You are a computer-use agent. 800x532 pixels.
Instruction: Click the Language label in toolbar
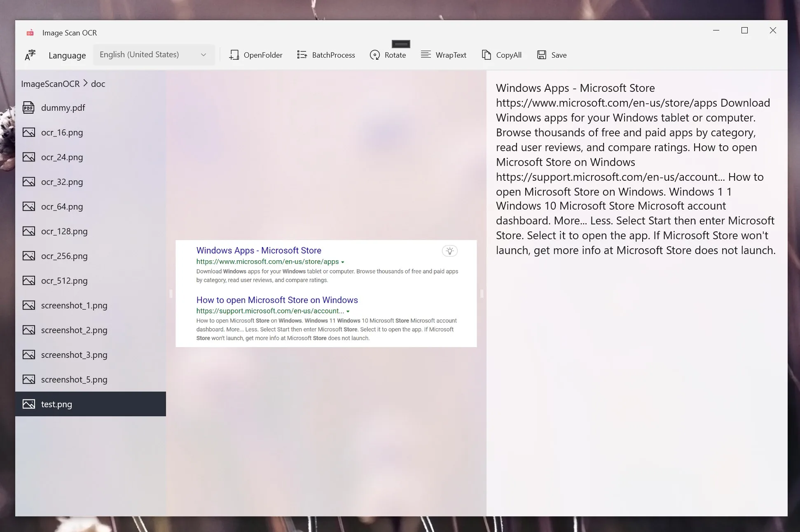(67, 56)
